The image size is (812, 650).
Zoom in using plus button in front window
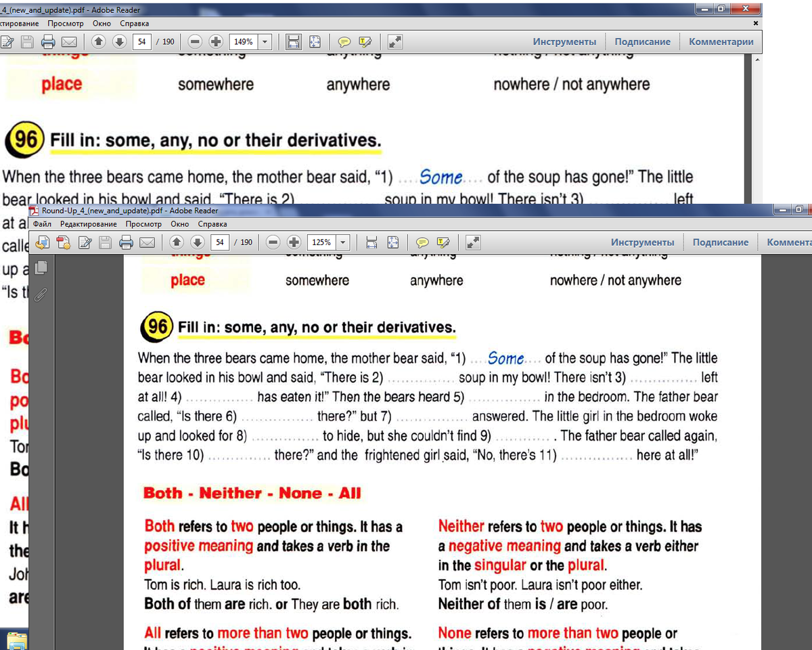click(x=294, y=242)
